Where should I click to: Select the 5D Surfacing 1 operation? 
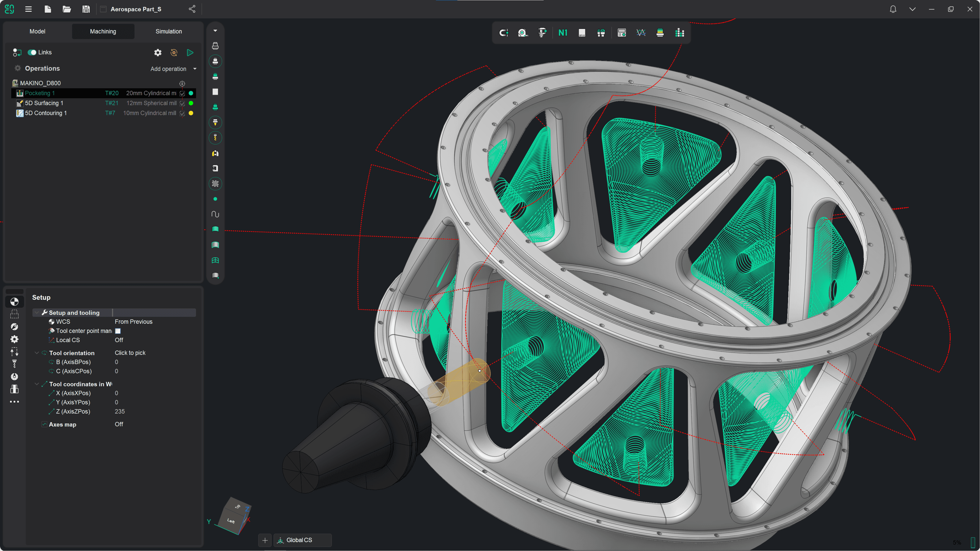pos(44,103)
